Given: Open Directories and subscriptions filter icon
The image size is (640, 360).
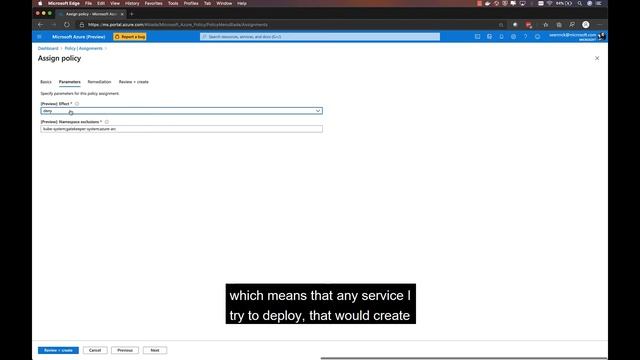Looking at the screenshot, I should coord(489,37).
